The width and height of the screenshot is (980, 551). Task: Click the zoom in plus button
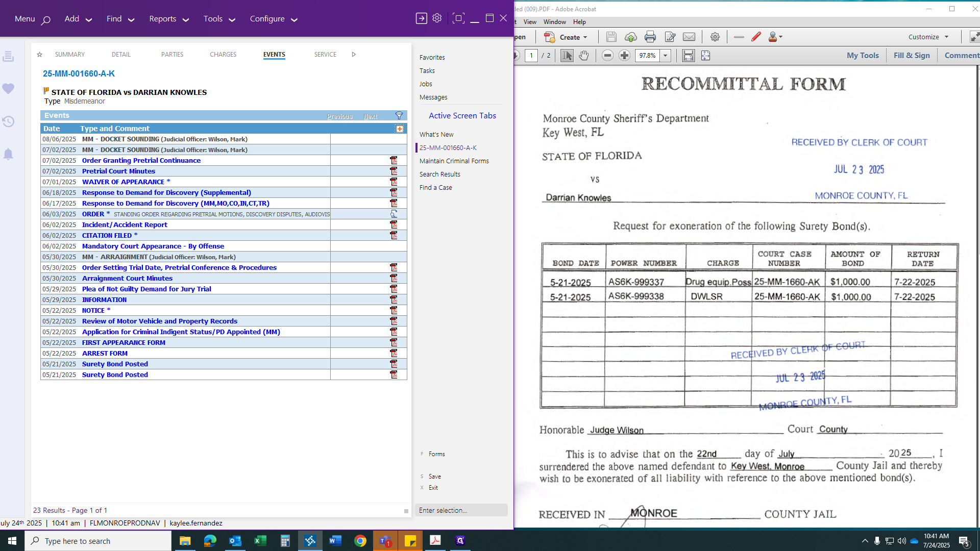point(624,56)
